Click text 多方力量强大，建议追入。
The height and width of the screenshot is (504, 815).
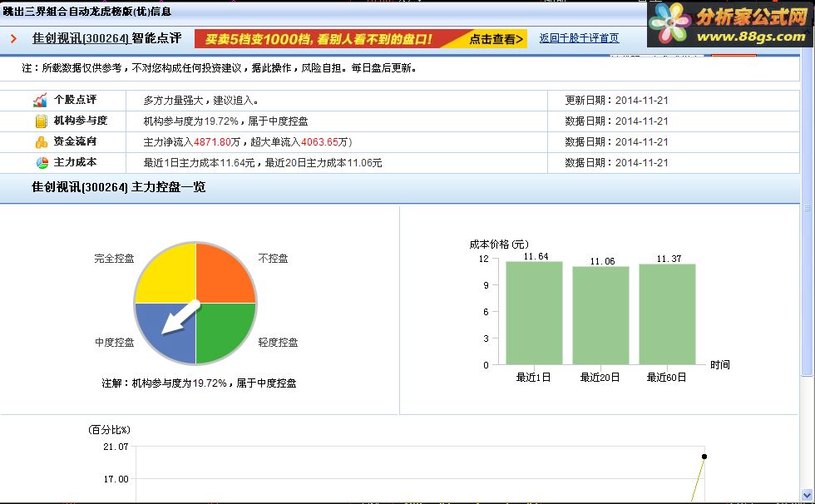click(x=201, y=101)
